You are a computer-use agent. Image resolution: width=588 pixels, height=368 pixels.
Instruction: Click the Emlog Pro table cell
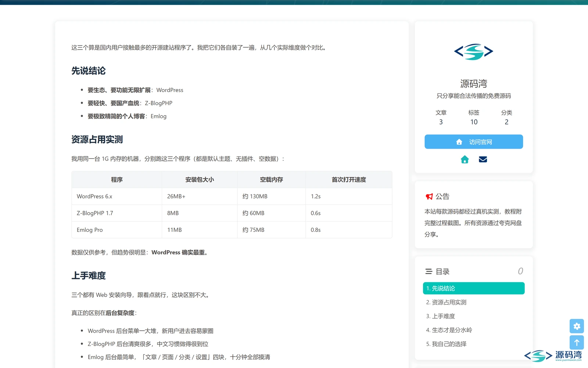(x=117, y=230)
